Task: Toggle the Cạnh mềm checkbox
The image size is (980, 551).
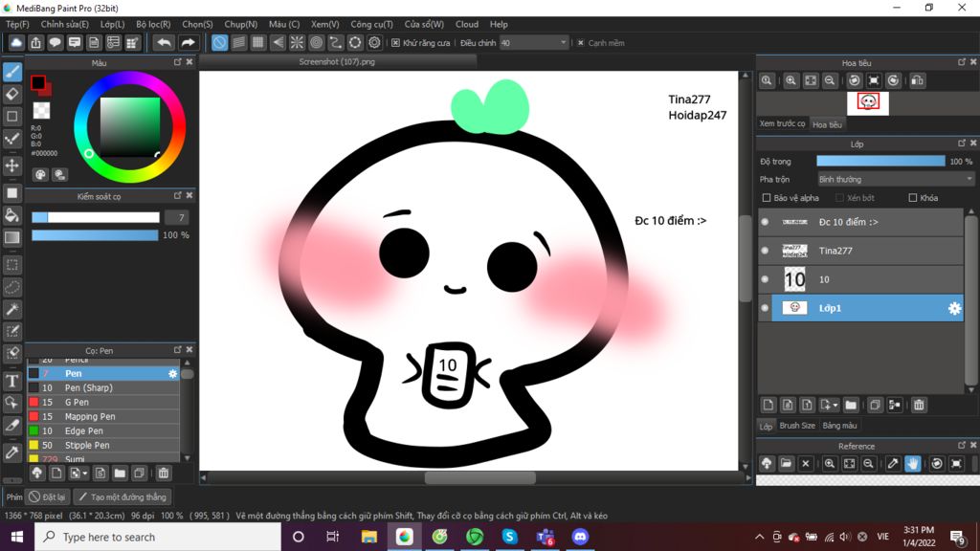Action: (581, 43)
